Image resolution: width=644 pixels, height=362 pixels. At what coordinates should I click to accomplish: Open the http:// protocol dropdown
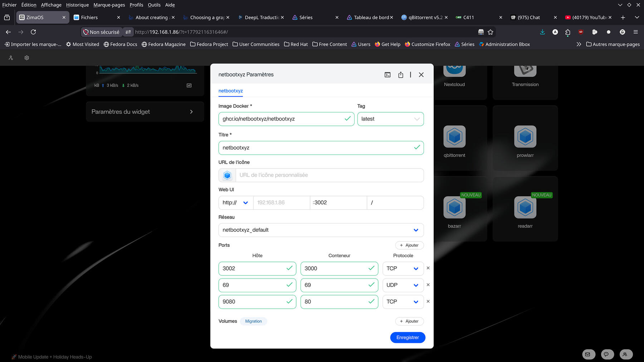click(x=235, y=202)
